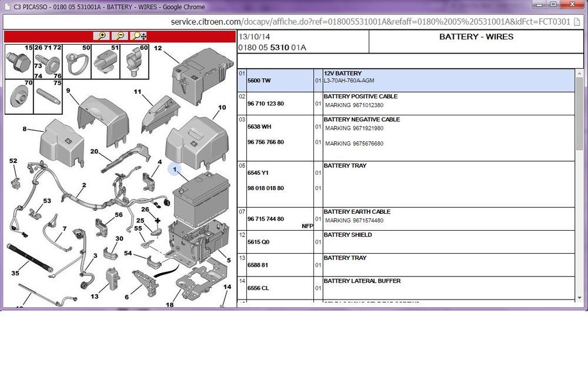This screenshot has width=588, height=369.
Task: Click the parts list scrollbar thumb
Action: click(x=579, y=114)
